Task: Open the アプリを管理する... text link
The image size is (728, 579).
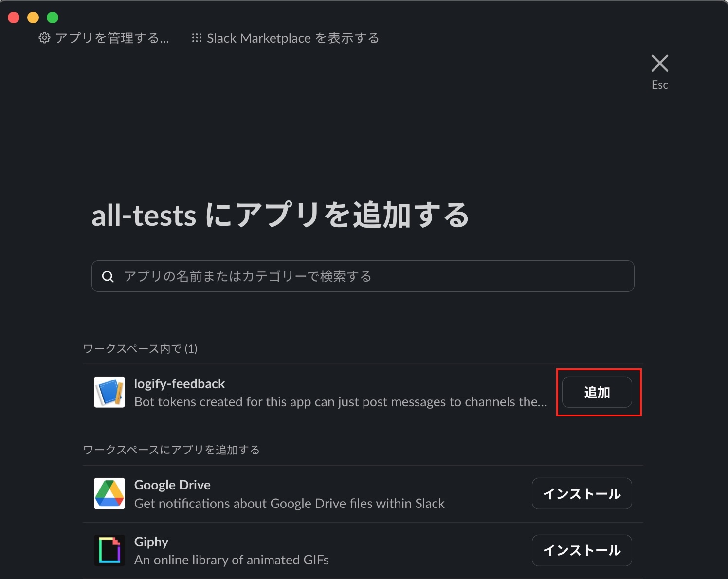Action: (x=112, y=38)
